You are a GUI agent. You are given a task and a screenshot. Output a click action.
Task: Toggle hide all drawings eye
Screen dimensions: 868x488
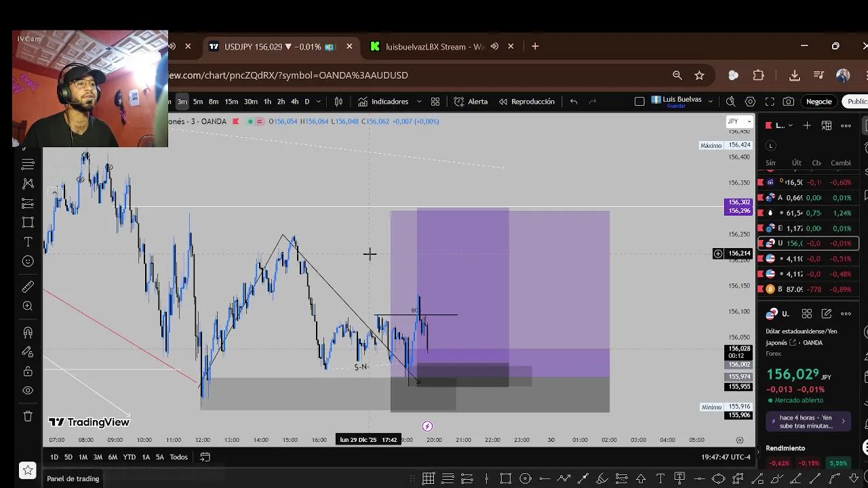point(28,390)
